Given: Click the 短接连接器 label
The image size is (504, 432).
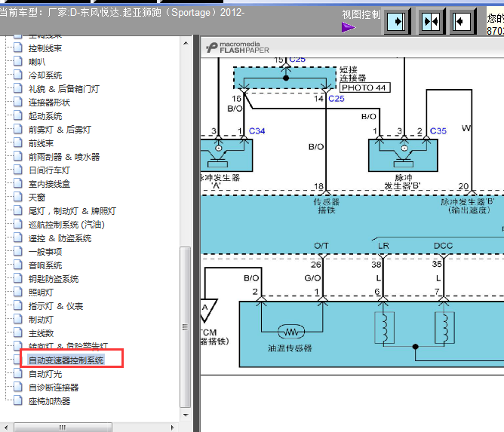Looking at the screenshot, I should [x=352, y=74].
